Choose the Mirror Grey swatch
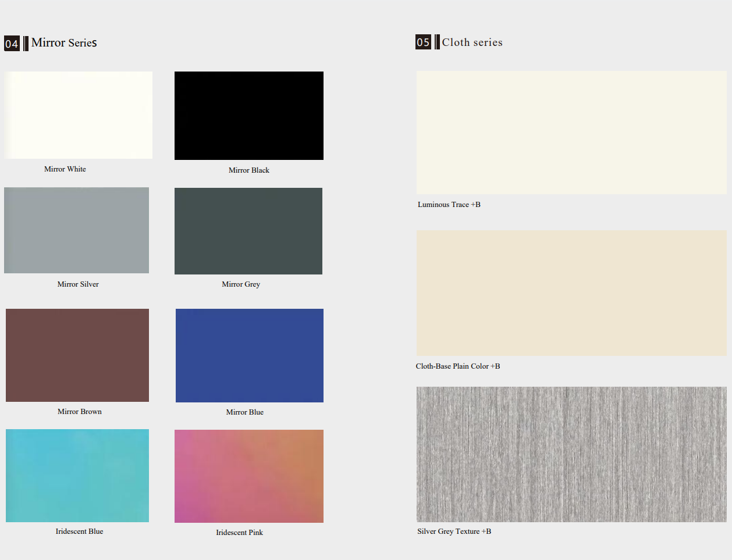This screenshot has height=560, width=732. [x=248, y=231]
